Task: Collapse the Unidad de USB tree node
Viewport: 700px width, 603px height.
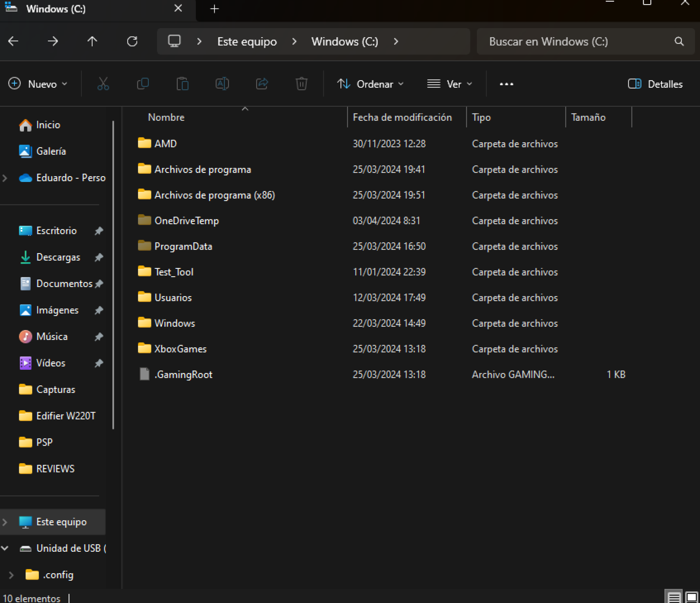Action: point(5,549)
